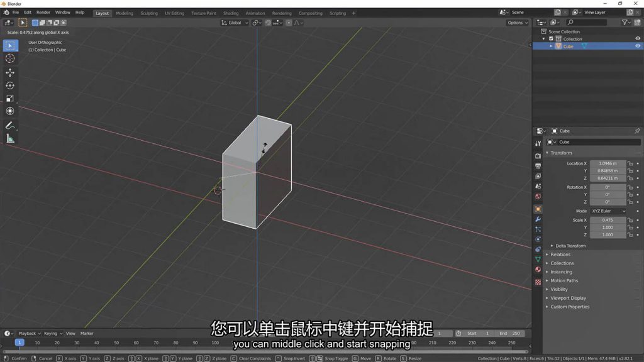
Task: Click the outliner search field
Action: [586, 23]
